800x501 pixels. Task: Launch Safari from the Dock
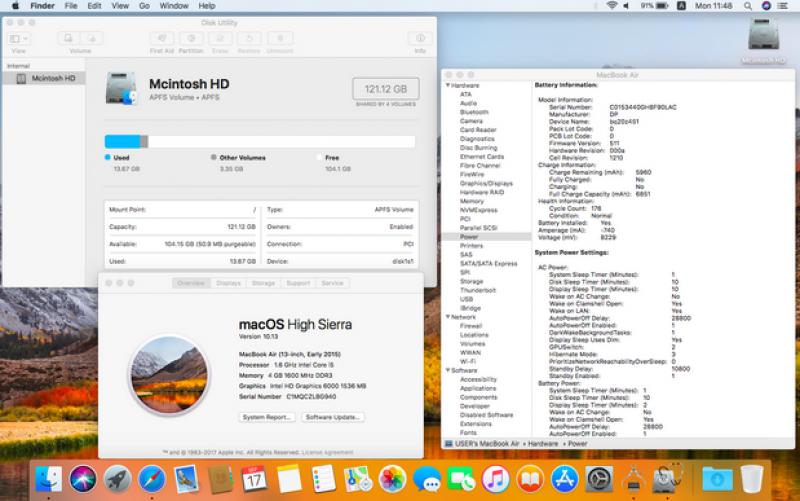[x=151, y=479]
